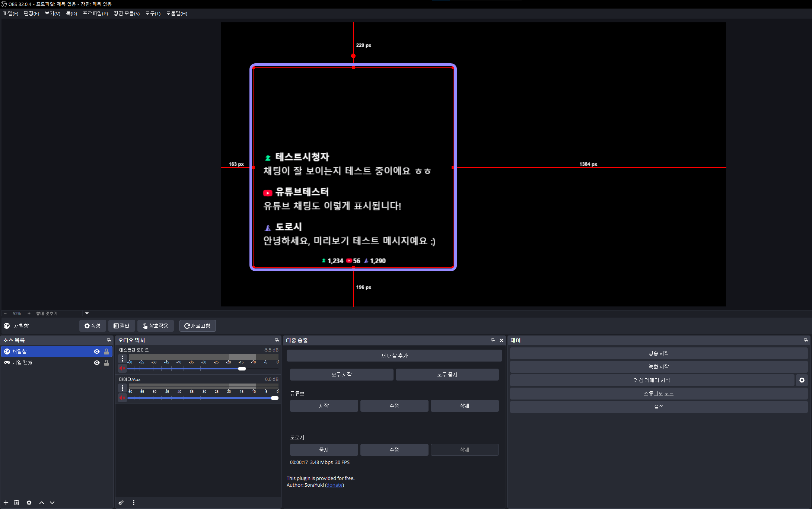Open the 독(D) menu
The width and height of the screenshot is (812, 509).
click(x=71, y=13)
